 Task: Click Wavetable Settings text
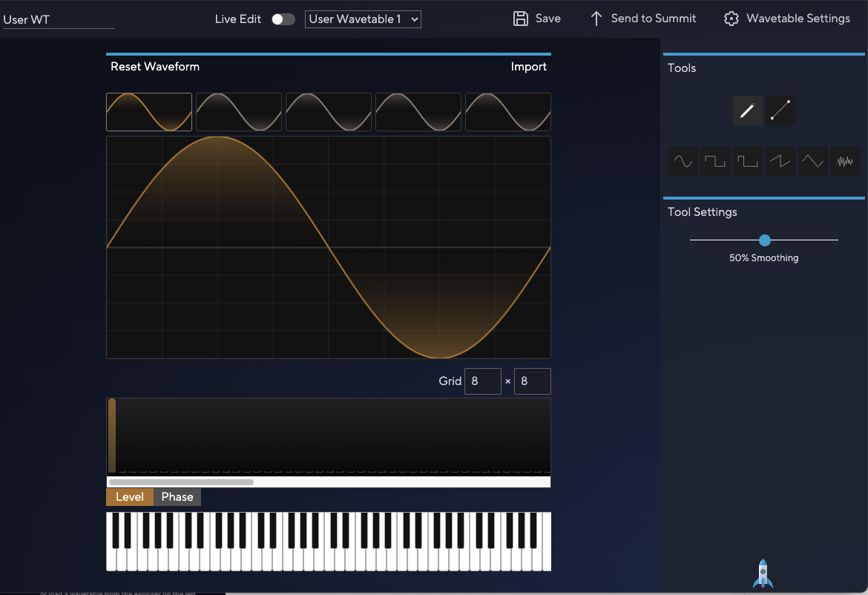coord(798,19)
